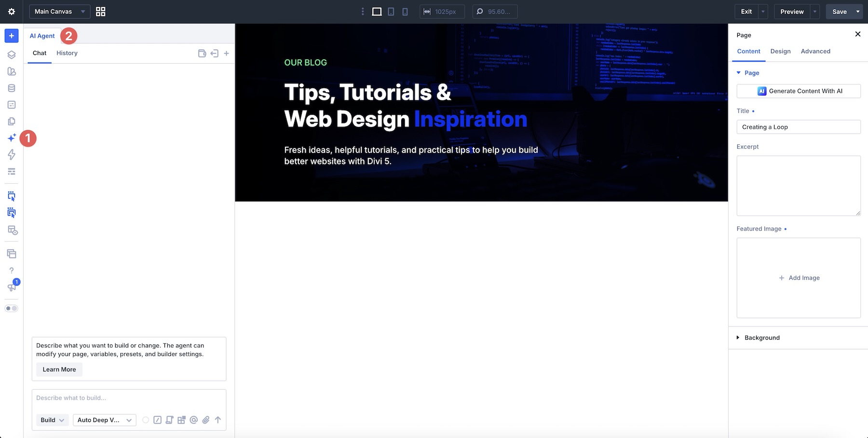Switch to desktop view icon
The width and height of the screenshot is (868, 438).
pyautogui.click(x=377, y=12)
